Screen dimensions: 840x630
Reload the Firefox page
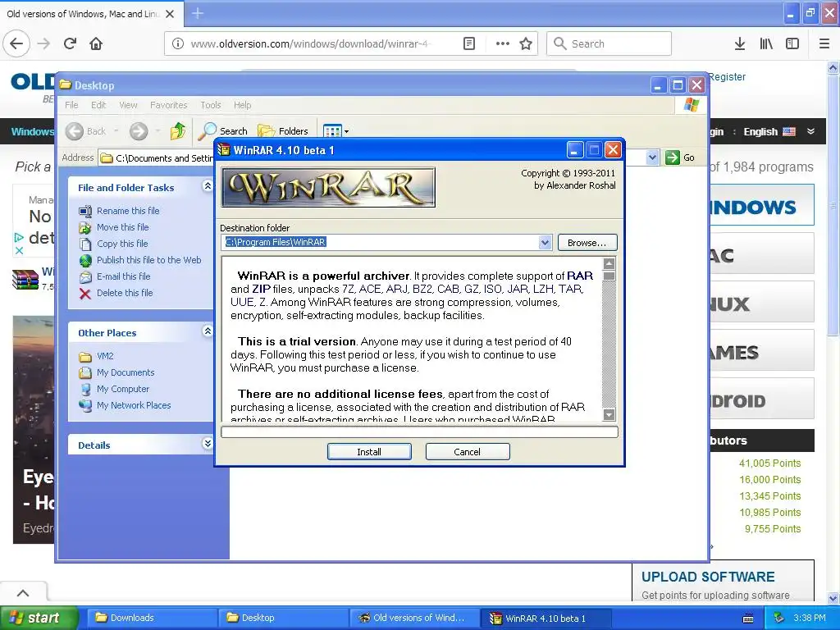[70, 43]
